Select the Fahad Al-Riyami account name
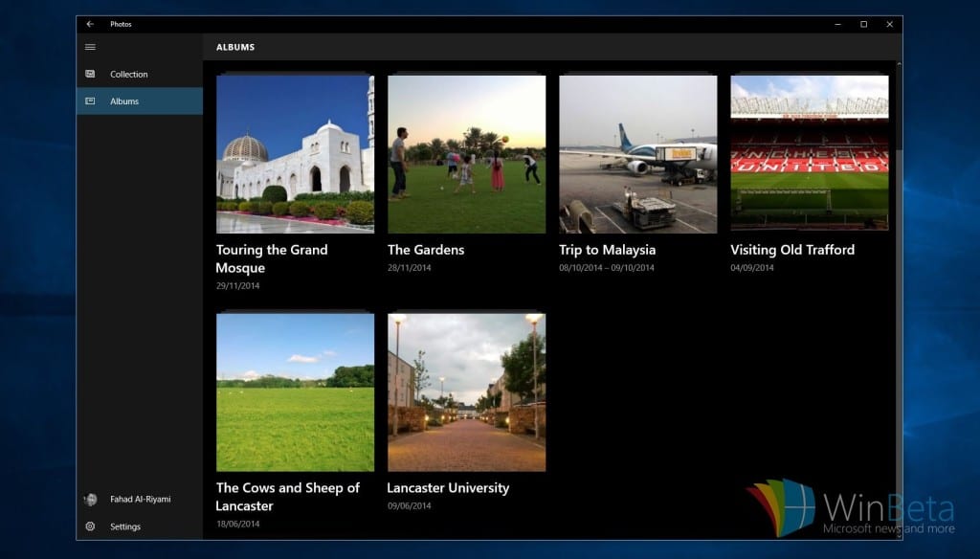Image resolution: width=980 pixels, height=559 pixels. point(141,499)
